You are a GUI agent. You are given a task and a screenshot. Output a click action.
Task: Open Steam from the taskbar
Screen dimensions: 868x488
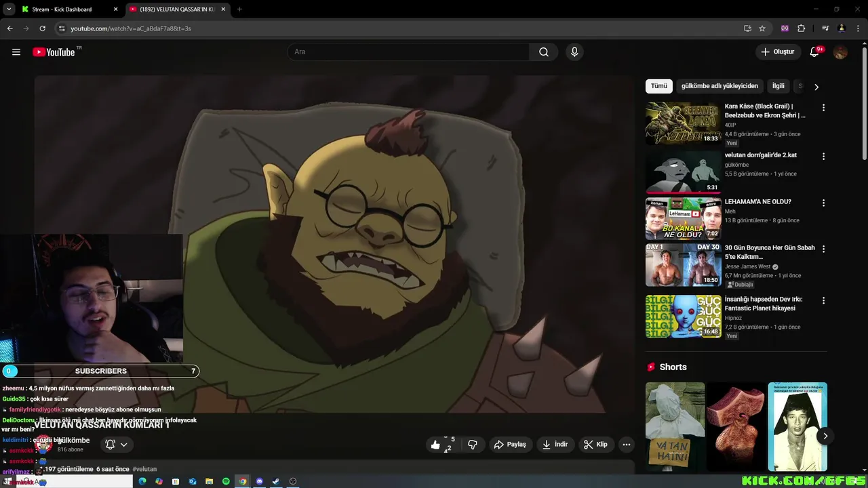click(276, 481)
